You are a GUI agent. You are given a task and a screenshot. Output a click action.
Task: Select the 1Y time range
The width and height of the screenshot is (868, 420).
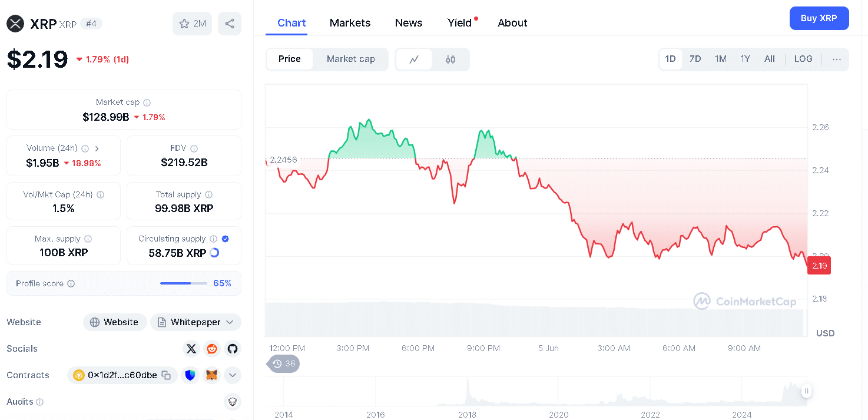746,59
